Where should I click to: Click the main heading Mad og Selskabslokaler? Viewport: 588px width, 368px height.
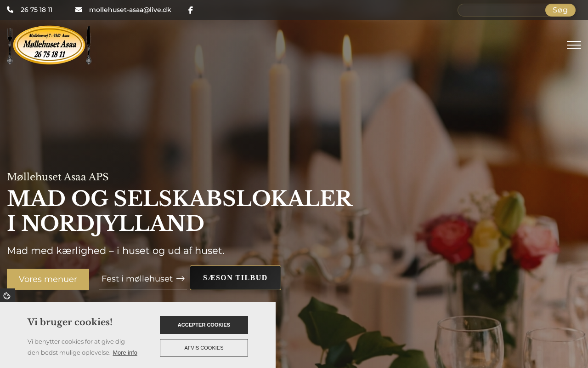click(x=180, y=211)
